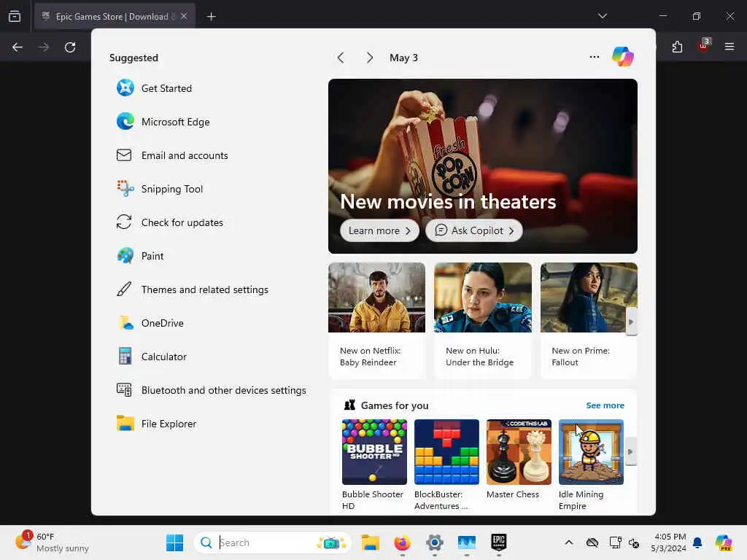
Task: Open New on Hulu Under the Bridge card
Action: (483, 321)
